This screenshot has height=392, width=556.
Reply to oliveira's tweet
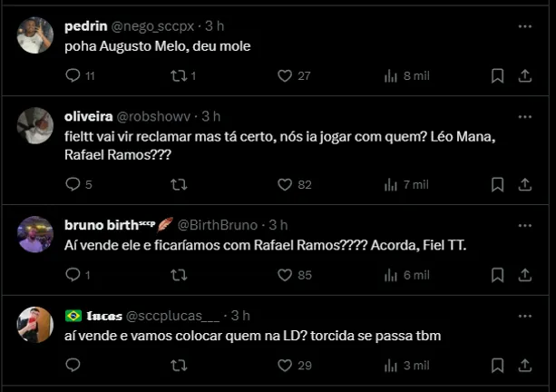tap(74, 184)
